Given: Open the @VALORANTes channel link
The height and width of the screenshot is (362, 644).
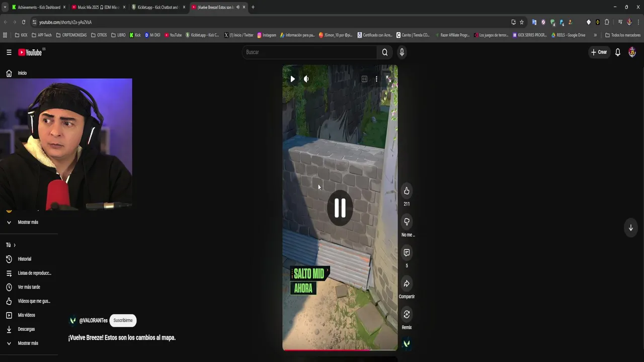Looking at the screenshot, I should [x=93, y=320].
